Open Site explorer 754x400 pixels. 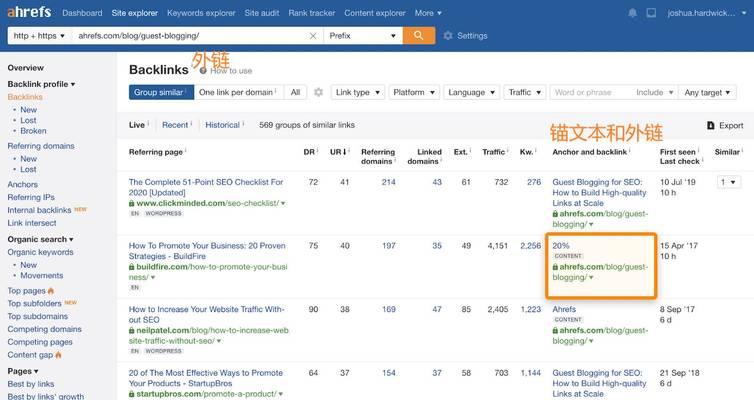point(135,13)
